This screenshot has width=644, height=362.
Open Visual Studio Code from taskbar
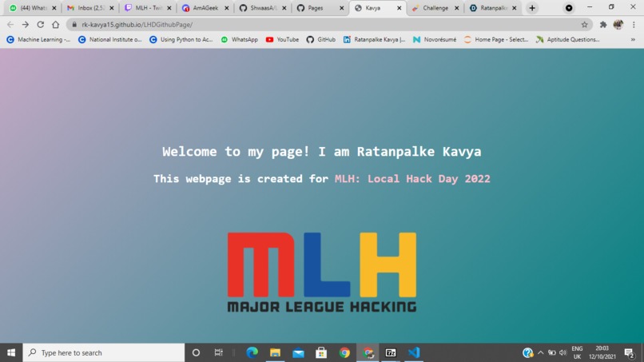coord(414,352)
